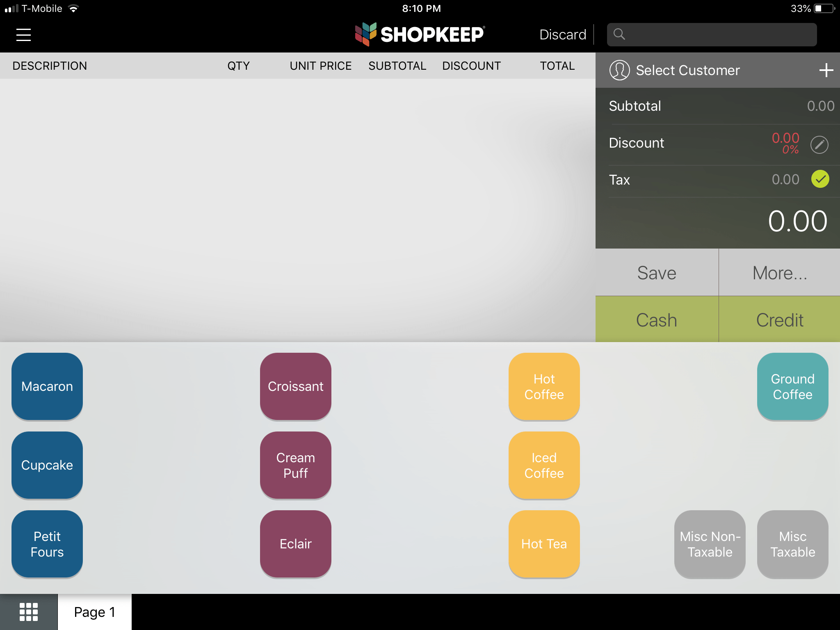
Task: Select the Misc Non-Taxable button
Action: tap(710, 544)
